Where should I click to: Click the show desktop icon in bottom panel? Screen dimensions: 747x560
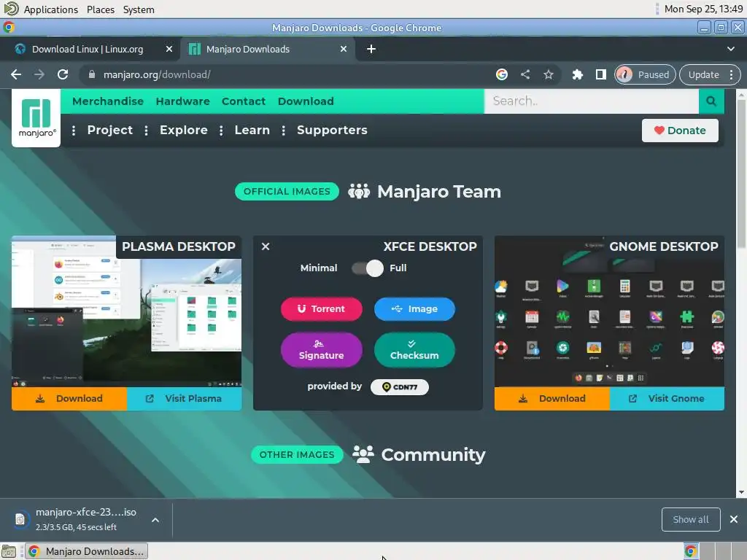tap(9, 551)
